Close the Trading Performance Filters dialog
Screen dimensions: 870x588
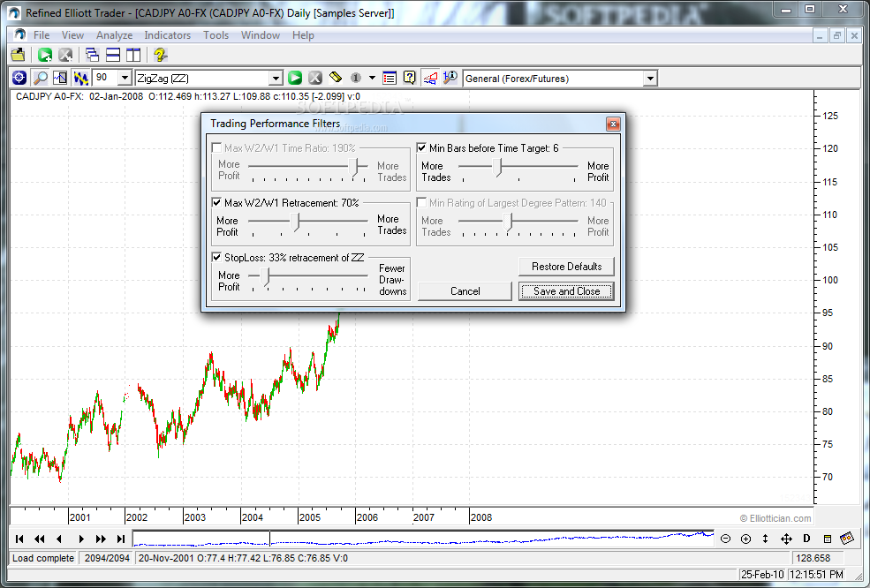click(x=613, y=124)
